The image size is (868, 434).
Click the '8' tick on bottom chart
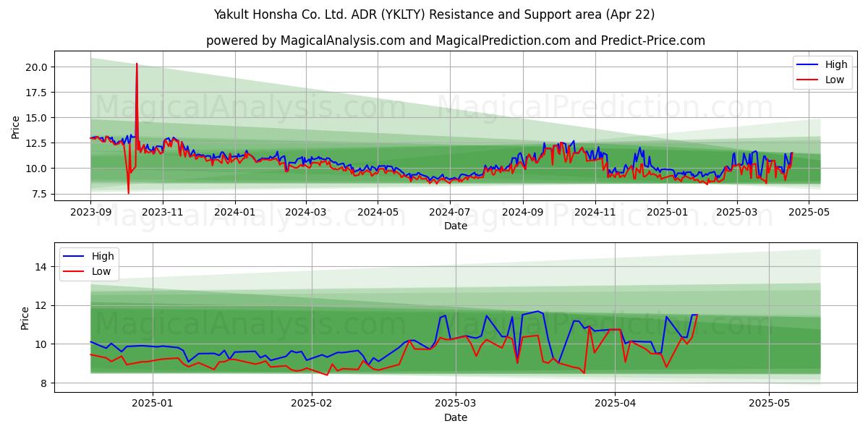point(46,383)
